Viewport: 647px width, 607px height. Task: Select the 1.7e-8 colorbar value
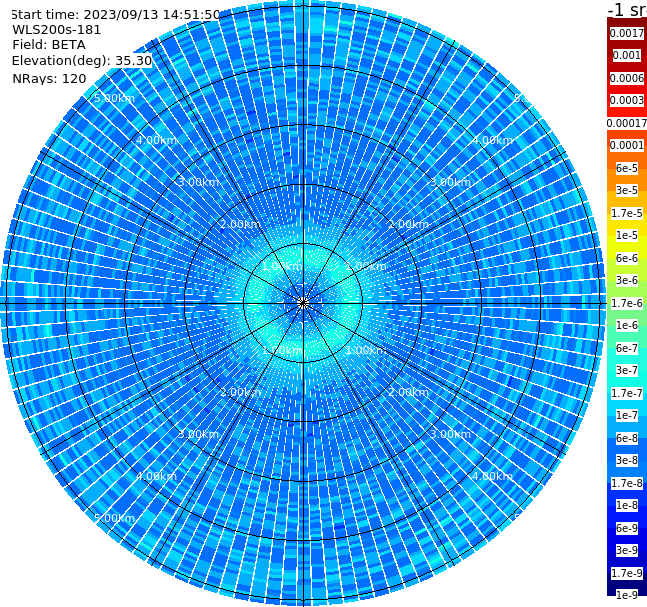click(x=627, y=483)
